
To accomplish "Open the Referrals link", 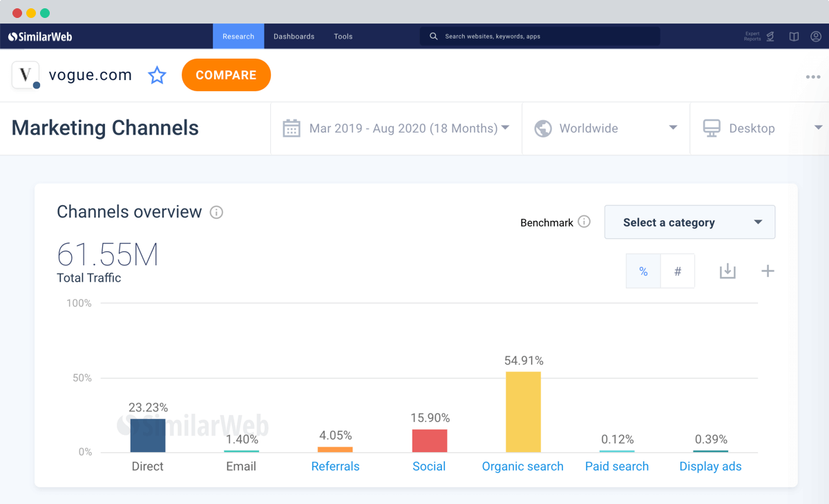I will 335,467.
